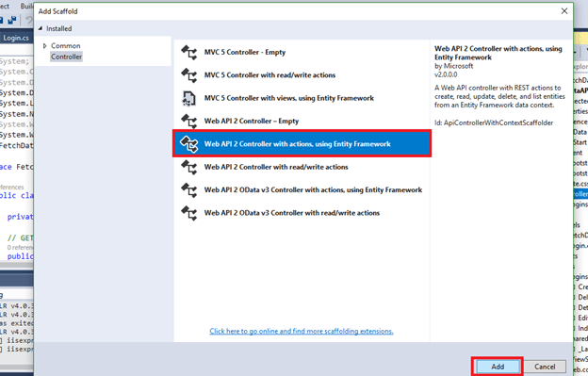The image size is (588, 376).
Task: Select the Controller category
Action: click(66, 57)
